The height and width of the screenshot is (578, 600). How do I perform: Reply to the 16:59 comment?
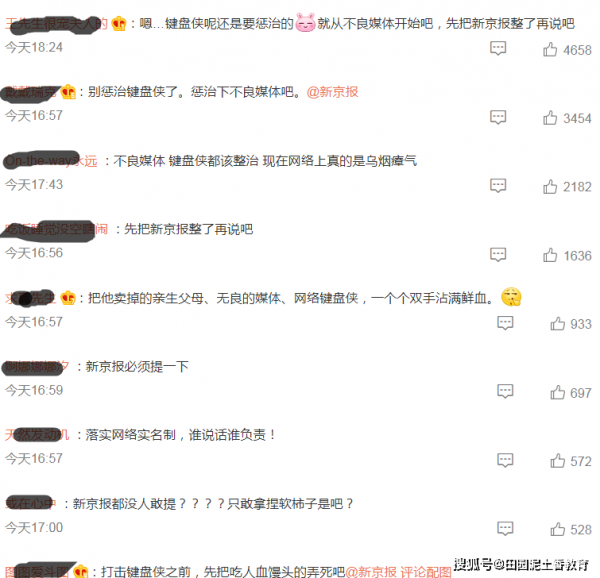[x=505, y=391]
